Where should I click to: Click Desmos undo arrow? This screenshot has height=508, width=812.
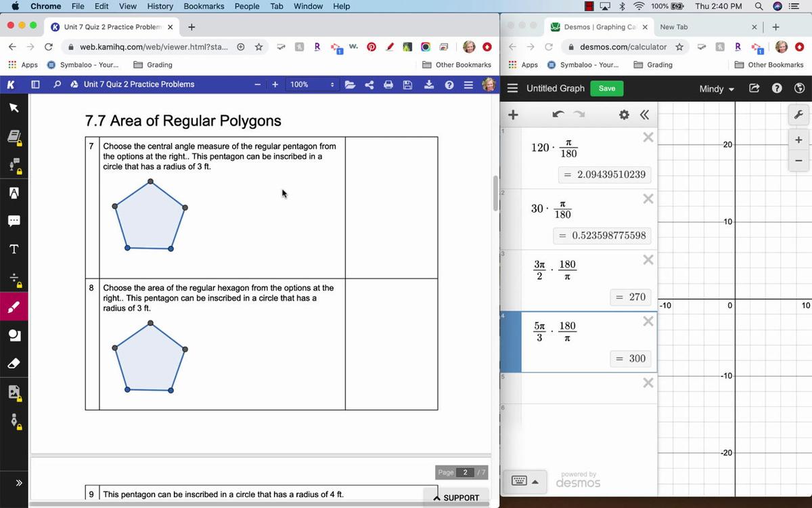pyautogui.click(x=558, y=114)
